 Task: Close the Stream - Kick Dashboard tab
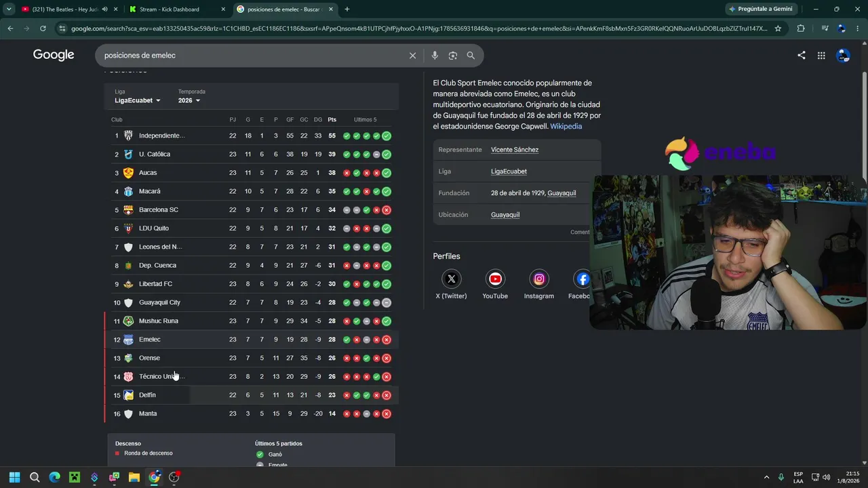point(223,9)
